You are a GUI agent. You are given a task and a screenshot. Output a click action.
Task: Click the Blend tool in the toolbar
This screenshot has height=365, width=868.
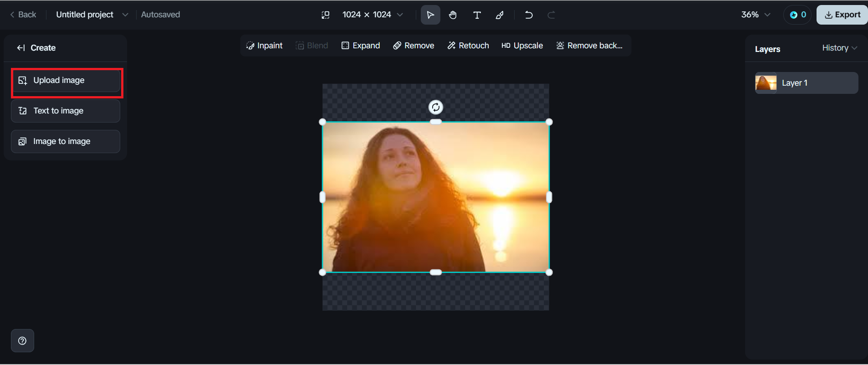click(312, 46)
